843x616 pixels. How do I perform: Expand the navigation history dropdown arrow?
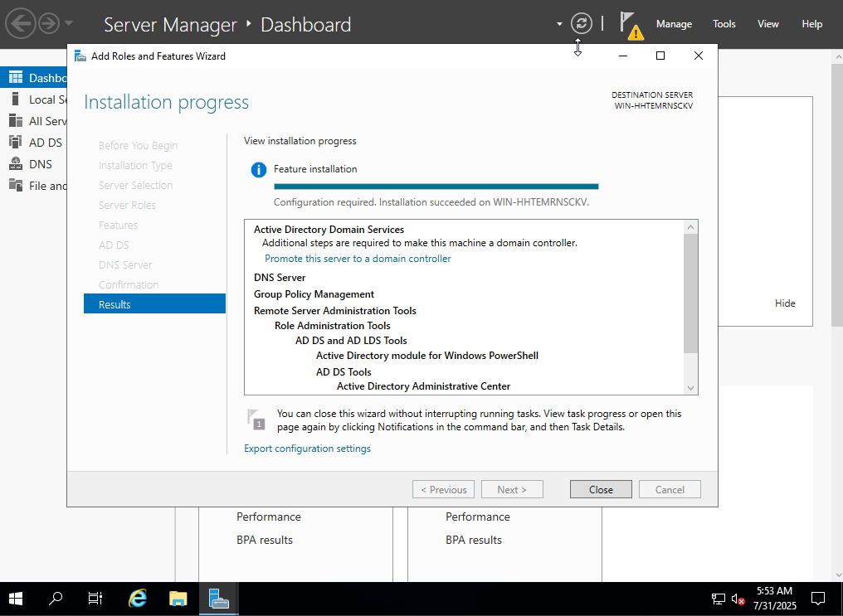click(69, 24)
